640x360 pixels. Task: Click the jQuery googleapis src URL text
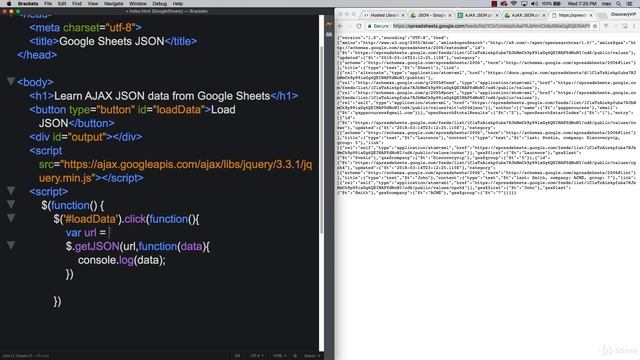coord(176,171)
